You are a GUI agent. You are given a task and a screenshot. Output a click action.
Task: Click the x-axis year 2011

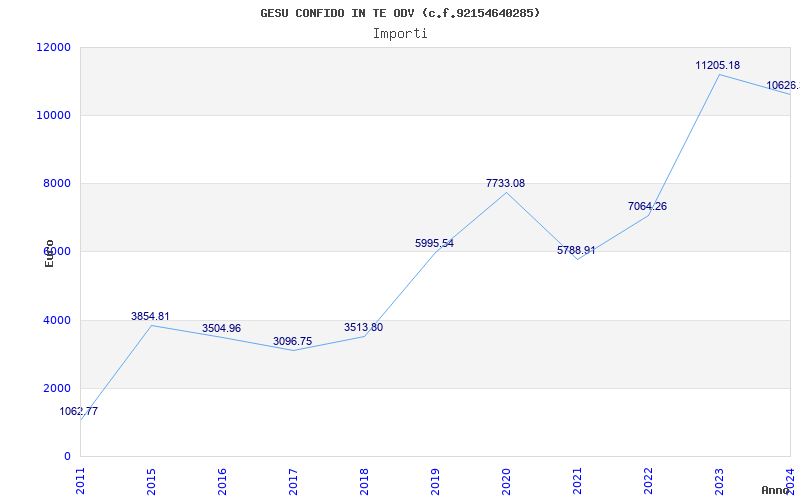coord(80,481)
